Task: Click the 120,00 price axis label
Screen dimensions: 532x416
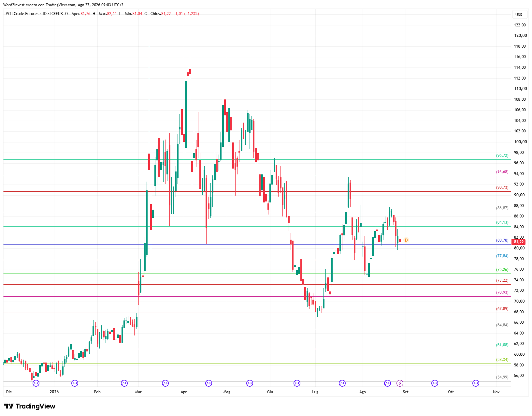Action: coord(520,36)
